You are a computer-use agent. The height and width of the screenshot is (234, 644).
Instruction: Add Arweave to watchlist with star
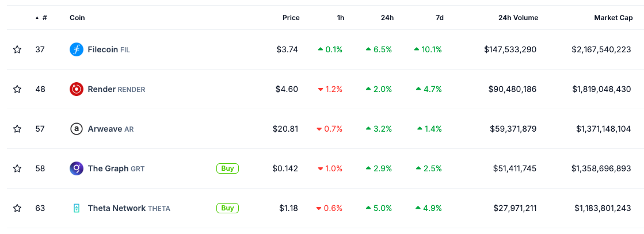17,129
